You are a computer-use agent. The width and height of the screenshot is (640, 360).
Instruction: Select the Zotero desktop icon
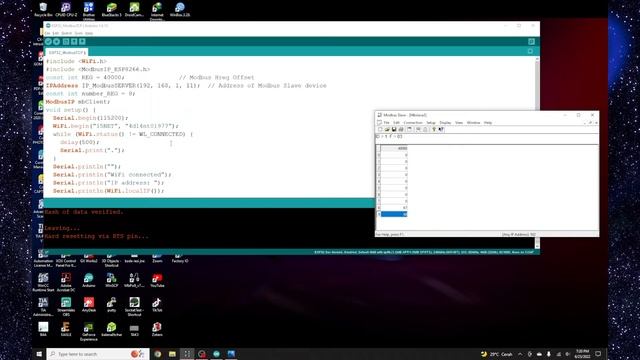157,329
